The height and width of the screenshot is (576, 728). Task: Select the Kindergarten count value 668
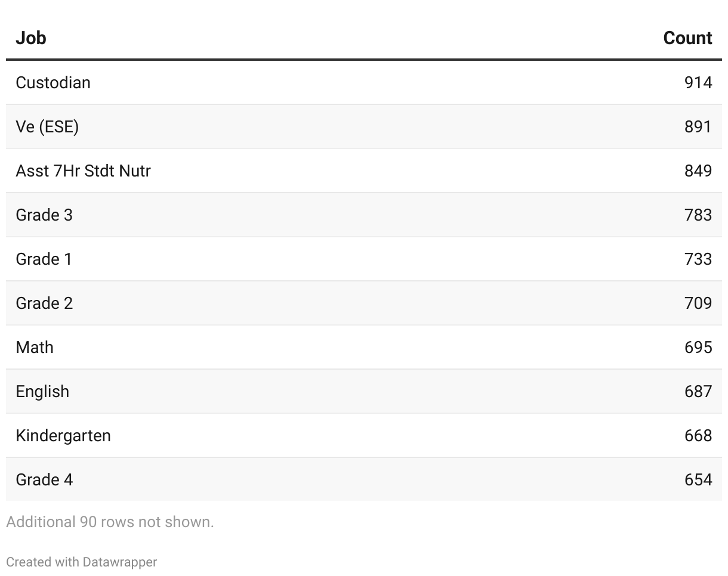tap(698, 435)
